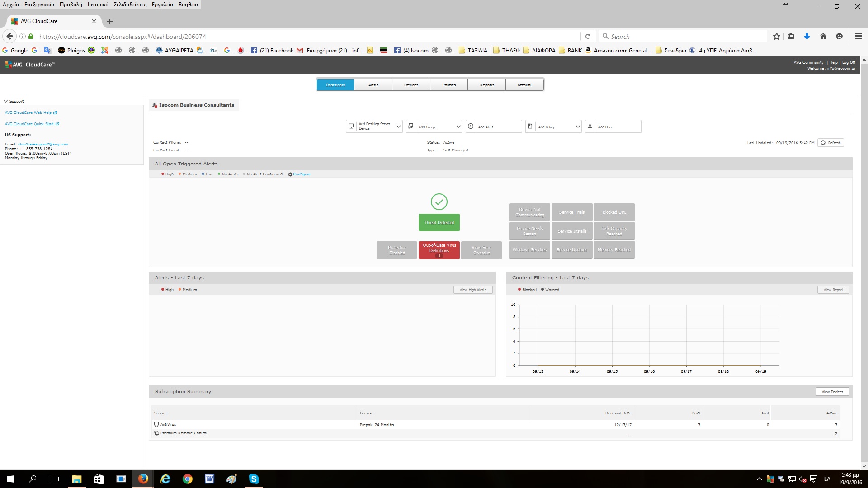Open a new browser tab
Screen dimensions: 868x488
(110, 21)
